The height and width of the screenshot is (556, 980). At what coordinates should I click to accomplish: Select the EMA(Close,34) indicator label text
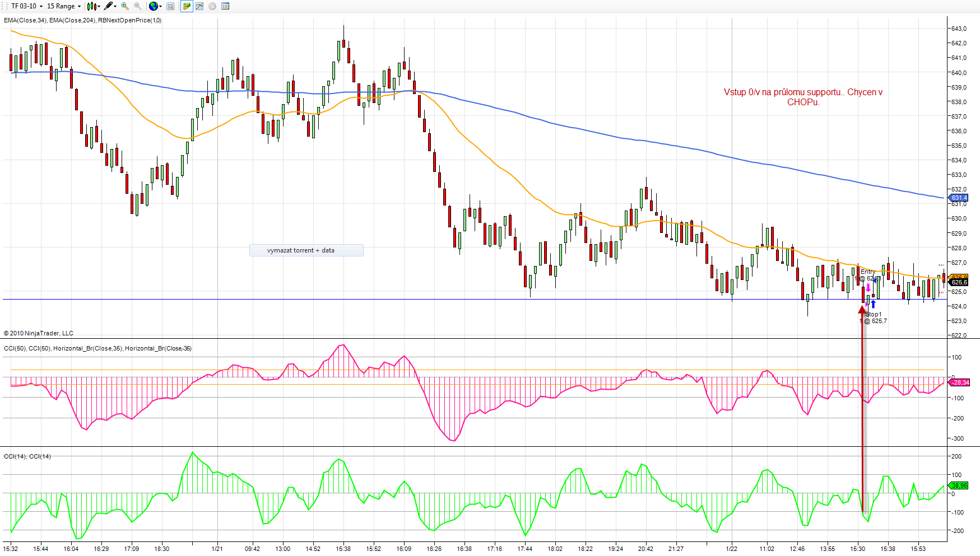[25, 20]
